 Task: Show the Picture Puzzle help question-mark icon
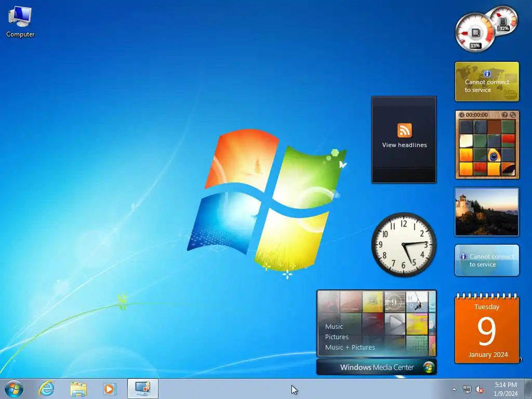[x=504, y=115]
